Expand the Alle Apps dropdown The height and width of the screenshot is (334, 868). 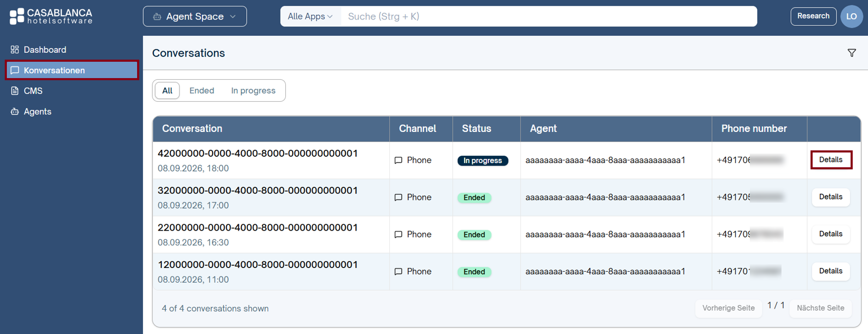(310, 16)
